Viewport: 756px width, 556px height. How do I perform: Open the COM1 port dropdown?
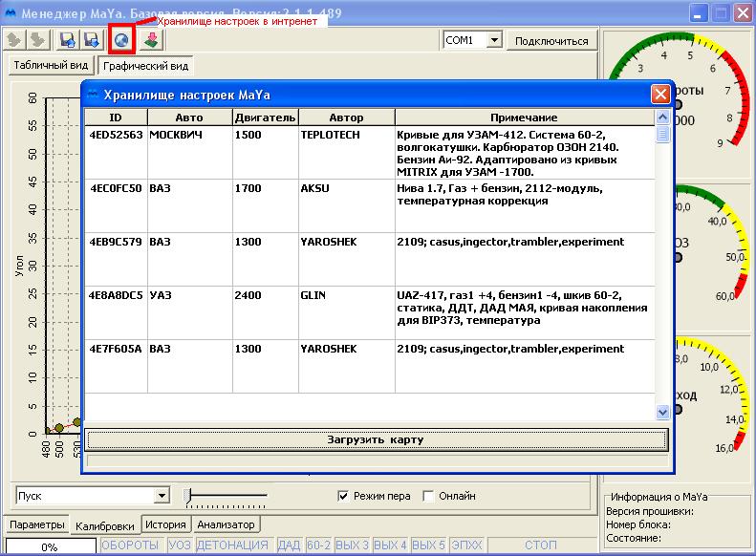[x=494, y=40]
